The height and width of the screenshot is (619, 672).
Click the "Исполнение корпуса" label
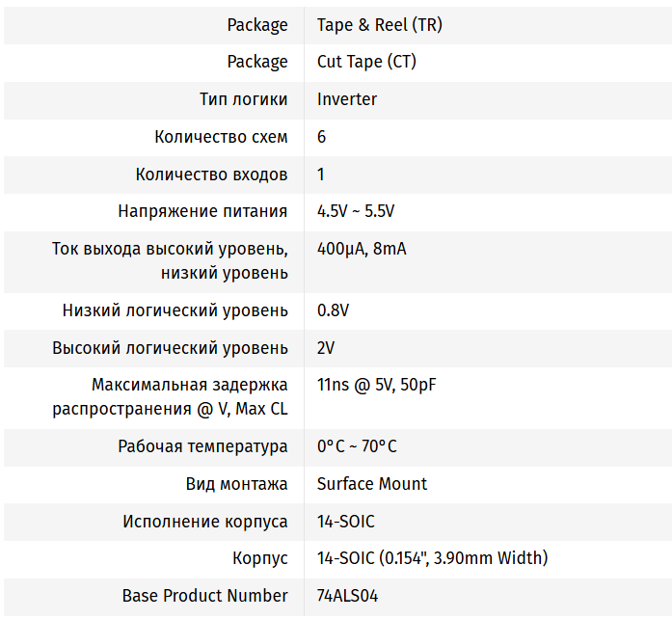[204, 522]
